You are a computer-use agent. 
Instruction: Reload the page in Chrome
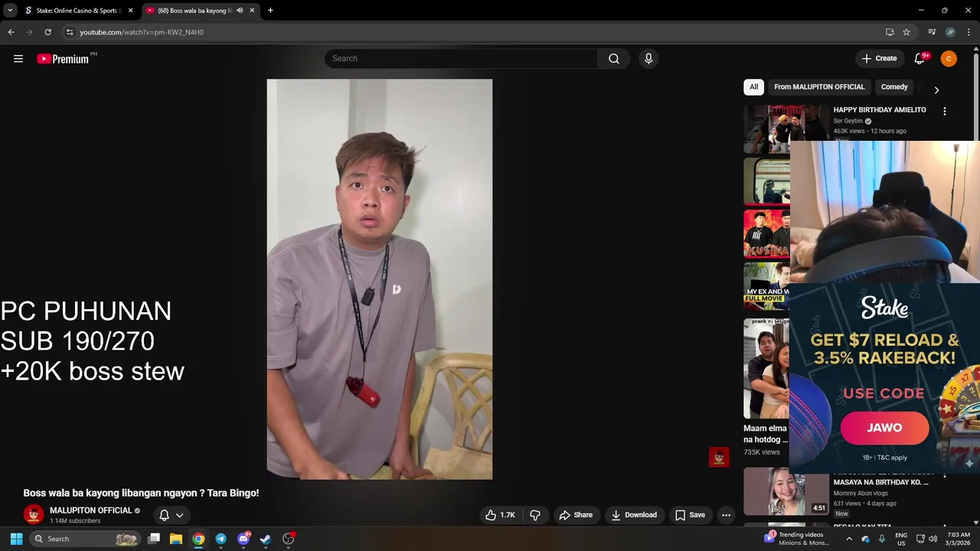pyautogui.click(x=47, y=32)
